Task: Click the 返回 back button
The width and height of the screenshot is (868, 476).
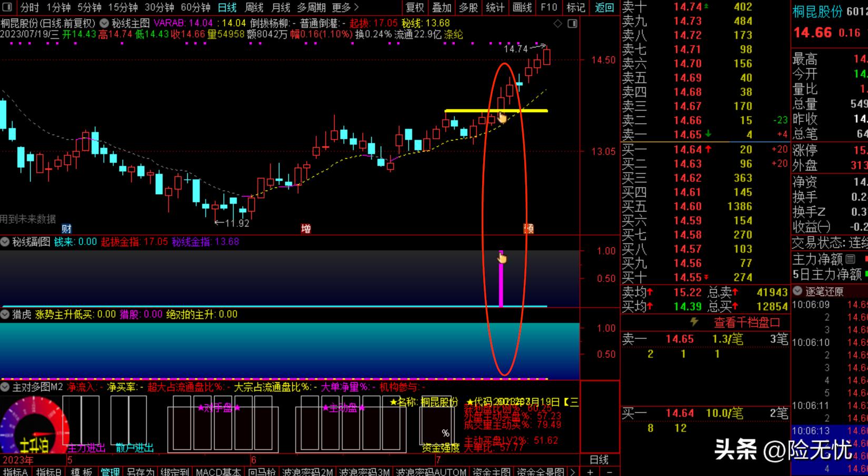Action: [x=604, y=7]
